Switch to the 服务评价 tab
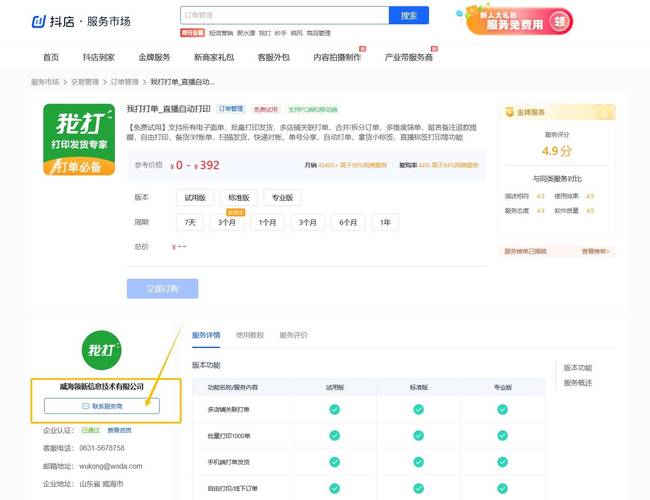The height and width of the screenshot is (500, 650). 293,335
